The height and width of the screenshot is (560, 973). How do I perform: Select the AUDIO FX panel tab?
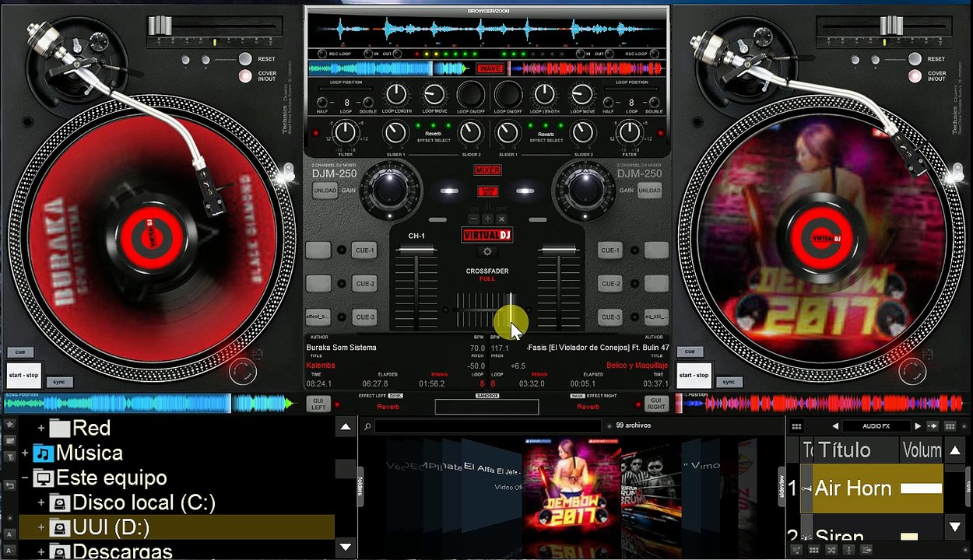pyautogui.click(x=876, y=426)
